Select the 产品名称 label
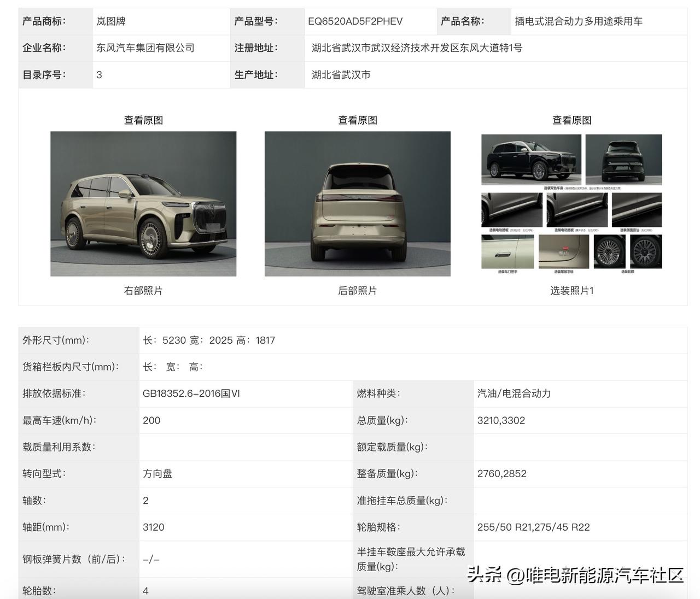 click(x=463, y=21)
